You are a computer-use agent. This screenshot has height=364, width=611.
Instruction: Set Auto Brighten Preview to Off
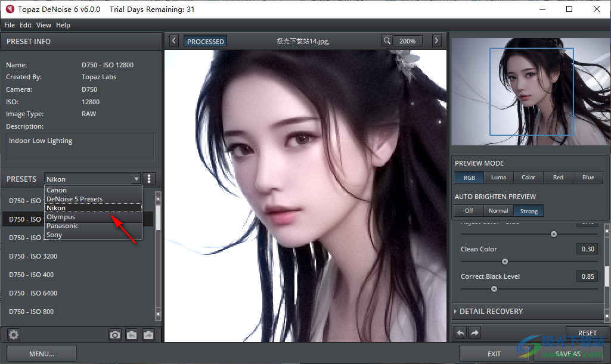pos(469,210)
